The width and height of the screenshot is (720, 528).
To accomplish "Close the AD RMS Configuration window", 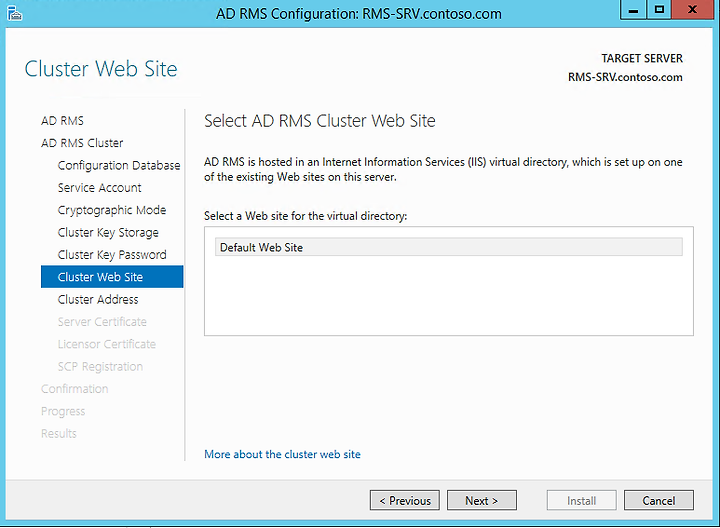I will click(692, 10).
